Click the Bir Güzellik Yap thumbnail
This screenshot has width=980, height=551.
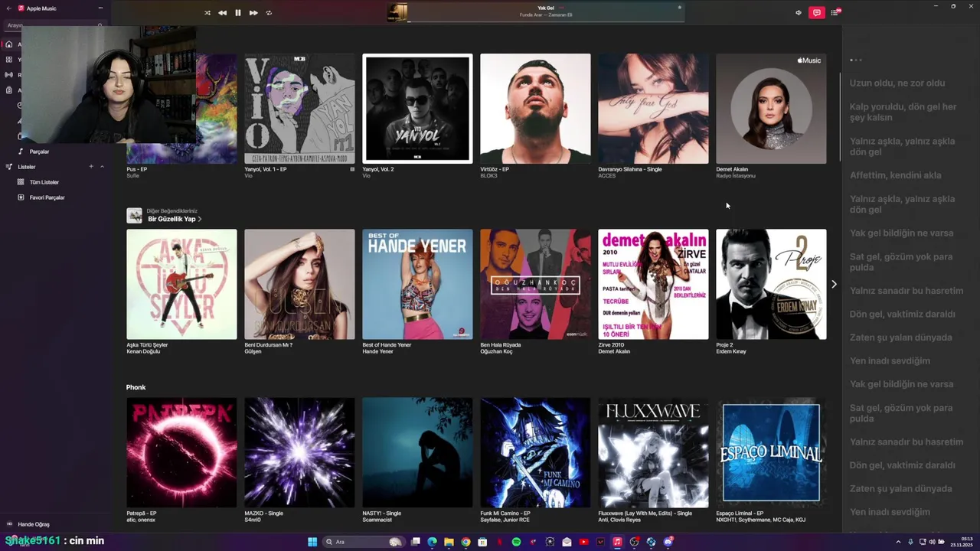[x=134, y=216]
